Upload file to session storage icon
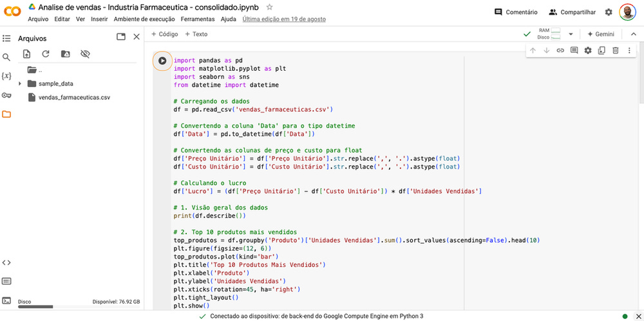Viewport: 644px width, 321px height. coord(26,54)
